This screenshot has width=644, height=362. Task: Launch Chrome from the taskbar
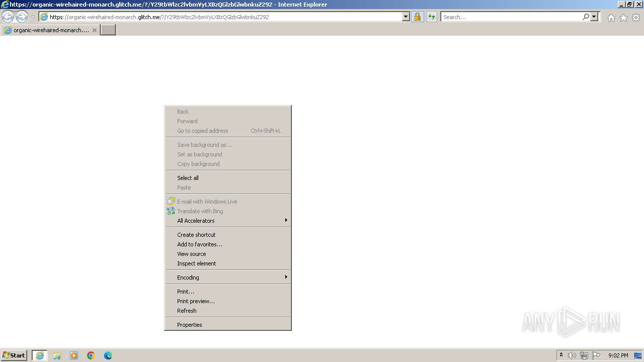(x=91, y=355)
